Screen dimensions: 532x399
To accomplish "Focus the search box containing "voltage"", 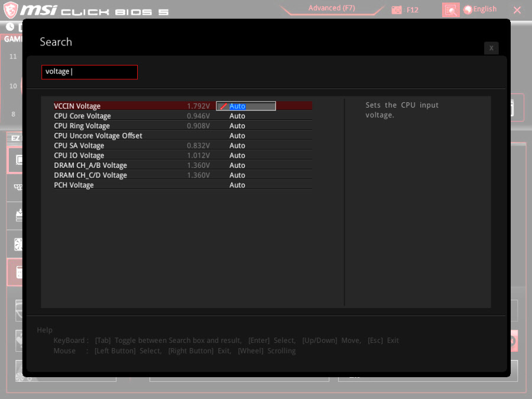I will pos(89,72).
